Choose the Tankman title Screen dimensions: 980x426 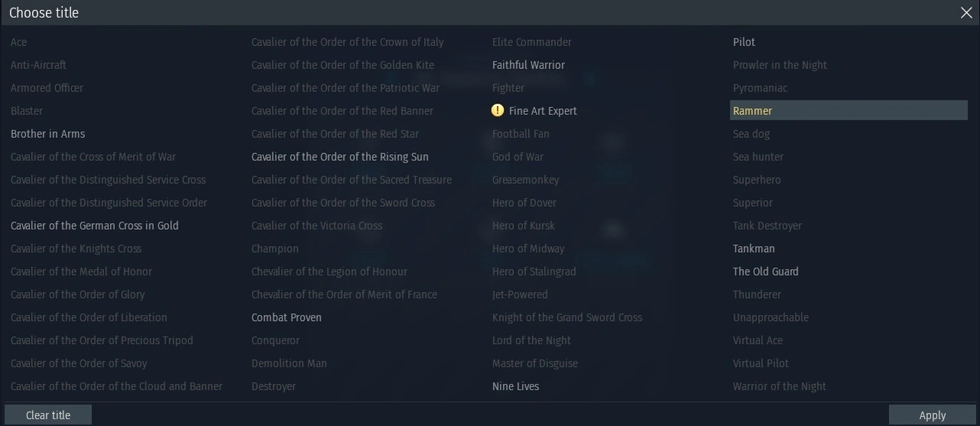(x=753, y=249)
